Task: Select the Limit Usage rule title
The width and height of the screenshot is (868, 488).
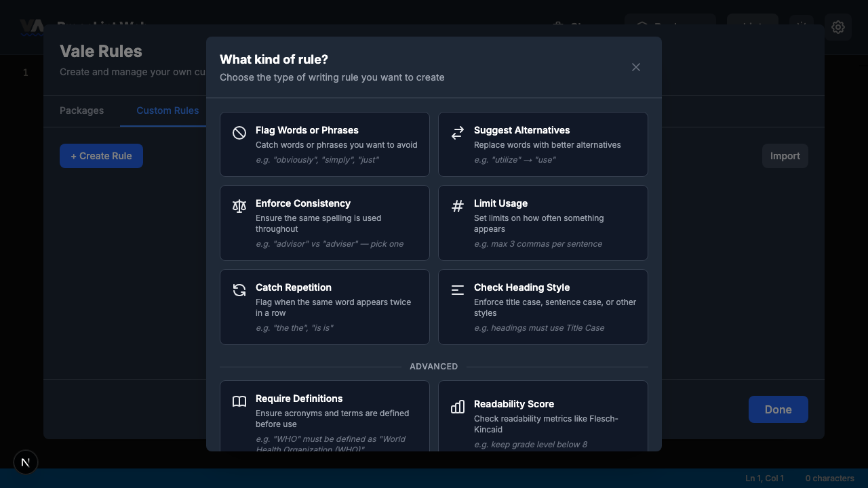Action: point(500,203)
